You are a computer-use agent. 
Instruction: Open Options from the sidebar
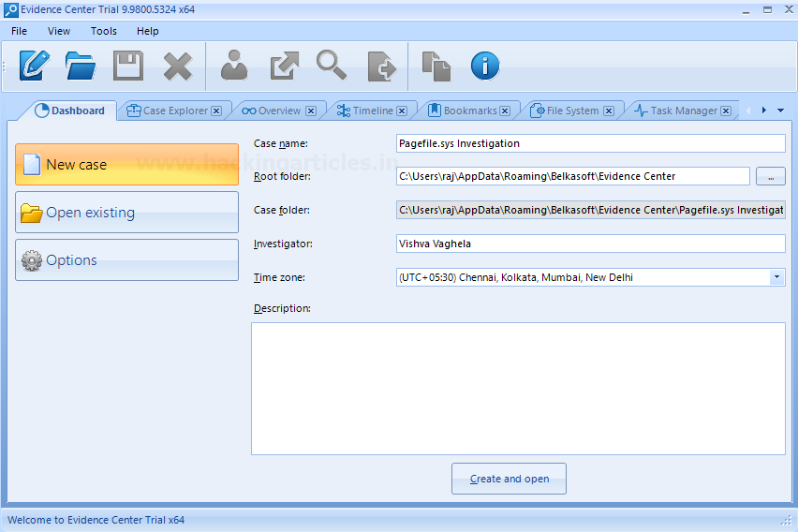(x=126, y=260)
